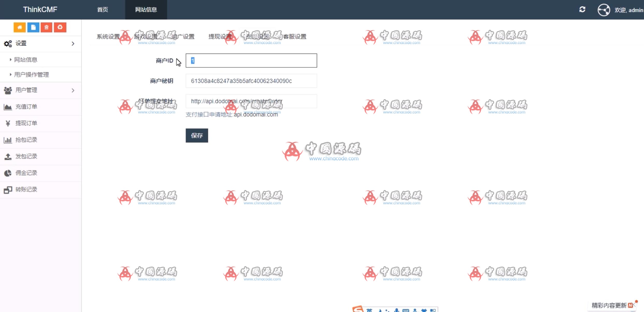This screenshot has height=312, width=644.
Task: Click the 商户秘钥 field label
Action: (x=162, y=81)
